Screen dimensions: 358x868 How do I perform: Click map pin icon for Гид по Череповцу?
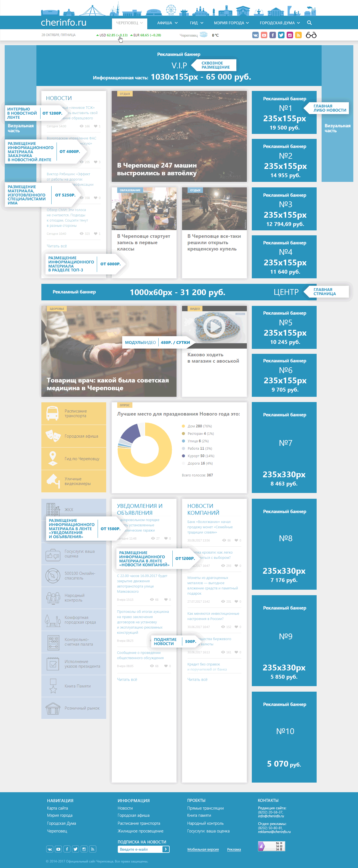click(53, 458)
